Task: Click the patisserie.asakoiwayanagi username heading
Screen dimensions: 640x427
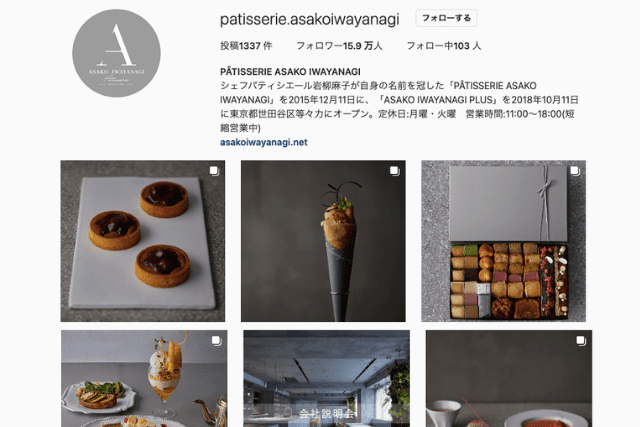Action: tap(309, 19)
